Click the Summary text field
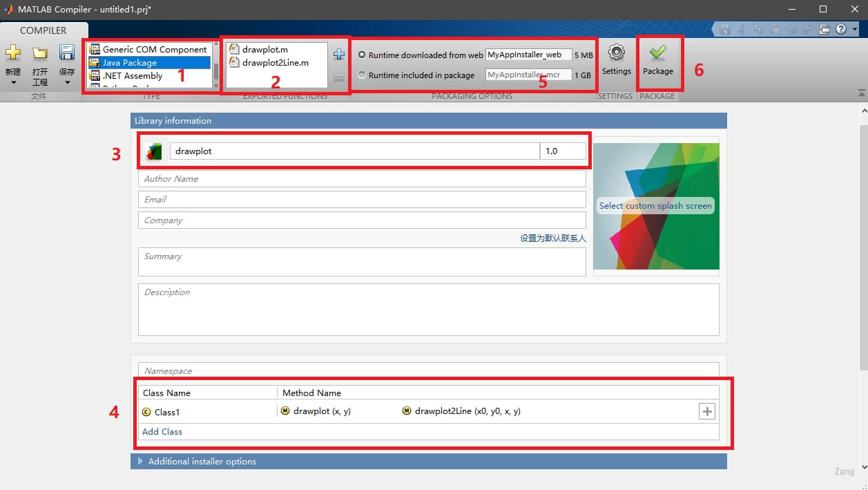This screenshot has width=868, height=490. point(362,262)
